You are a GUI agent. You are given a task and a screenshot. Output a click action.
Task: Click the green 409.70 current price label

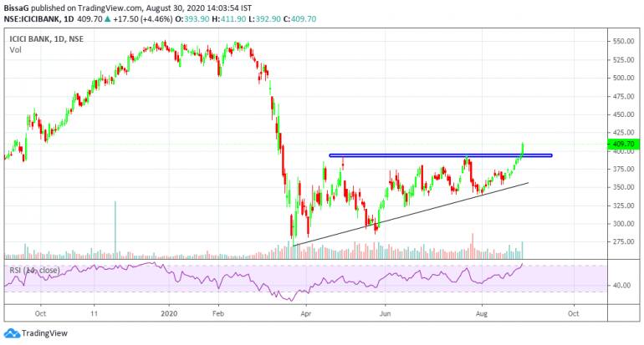click(623, 144)
